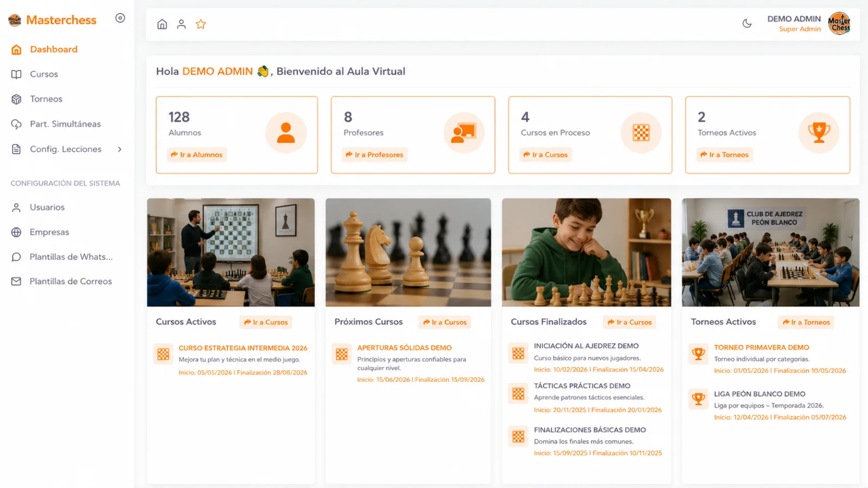
Task: Click Ir a Cursos beside Cursos Finalizados
Action: [x=629, y=322]
